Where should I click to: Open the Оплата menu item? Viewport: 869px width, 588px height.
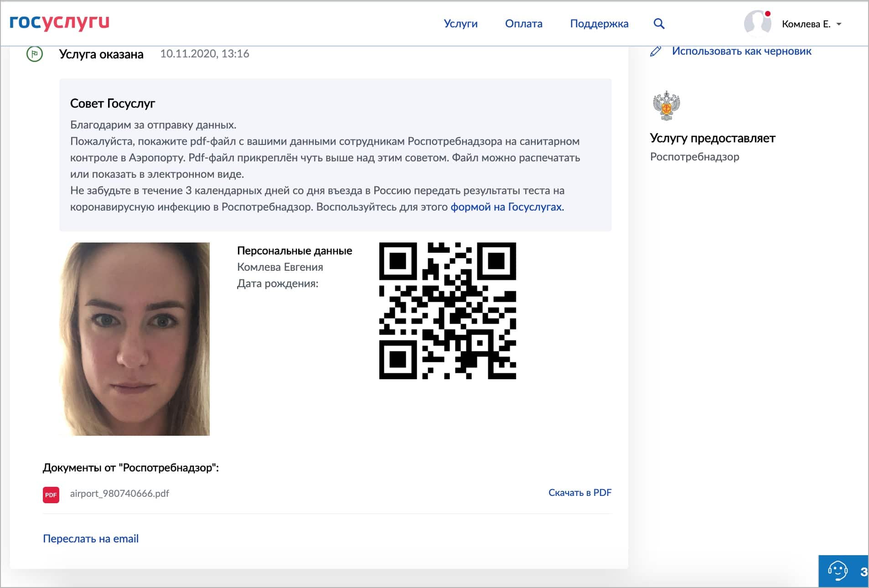pos(523,24)
